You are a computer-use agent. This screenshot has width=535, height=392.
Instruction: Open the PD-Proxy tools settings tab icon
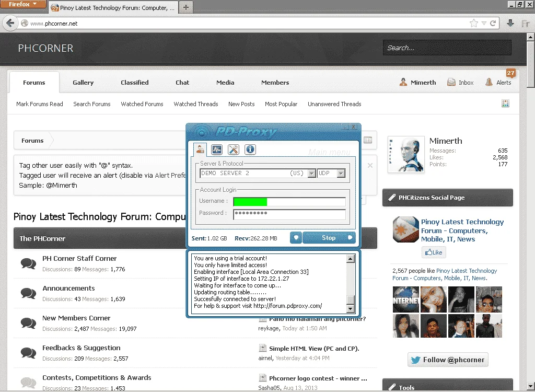(234, 149)
